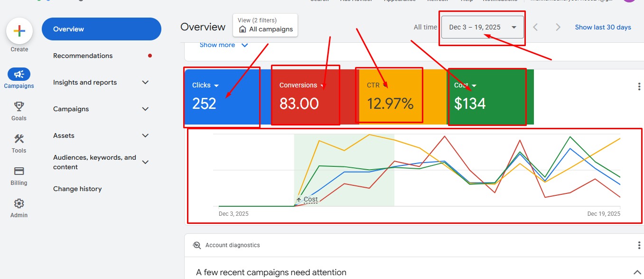Open the Dec 3 – 19, 2025 date picker
Image resolution: width=644 pixels, height=279 pixels.
(482, 28)
